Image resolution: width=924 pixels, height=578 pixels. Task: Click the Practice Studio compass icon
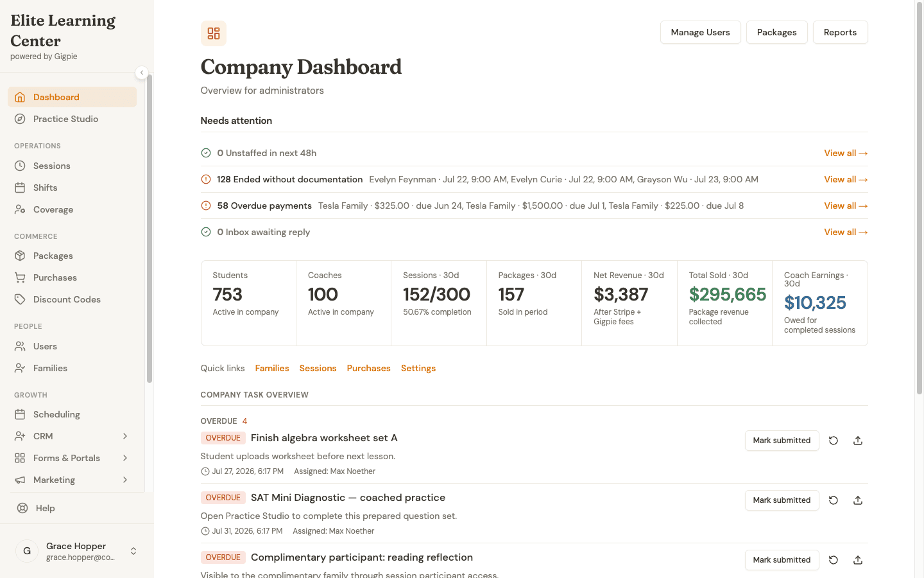click(x=20, y=119)
